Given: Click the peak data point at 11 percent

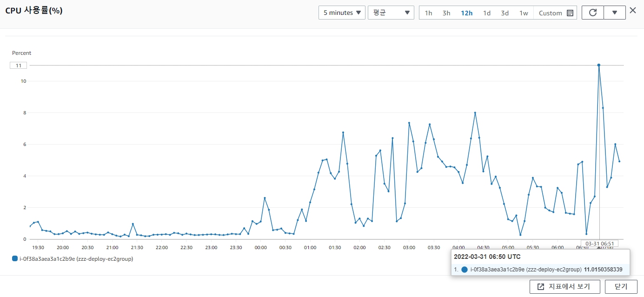Looking at the screenshot, I should pyautogui.click(x=599, y=65).
